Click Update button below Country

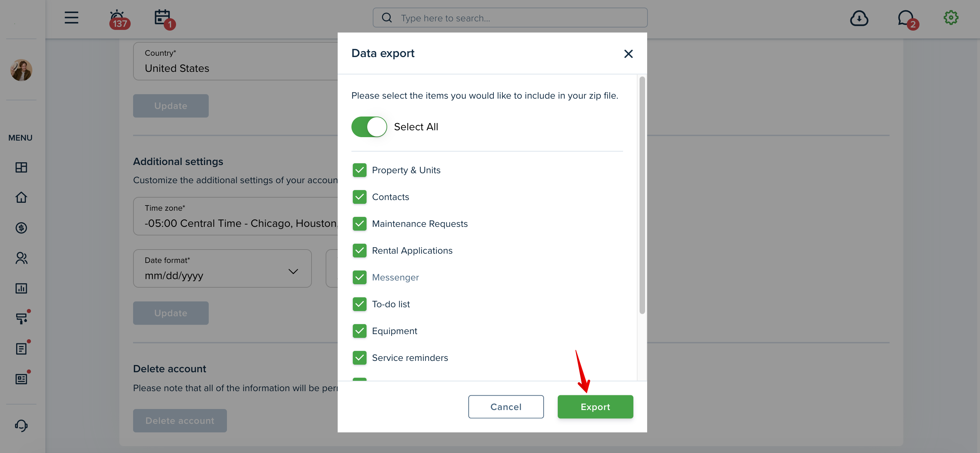(x=171, y=106)
